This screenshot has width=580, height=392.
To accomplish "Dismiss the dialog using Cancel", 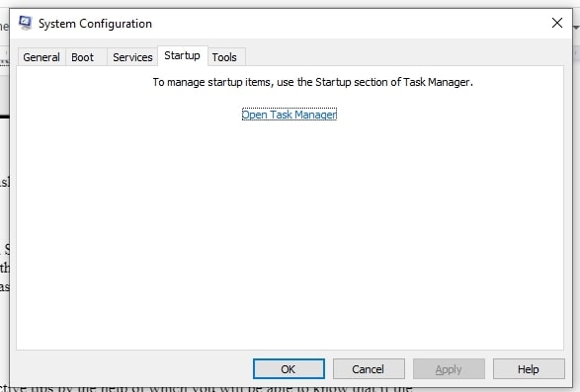I will click(369, 368).
